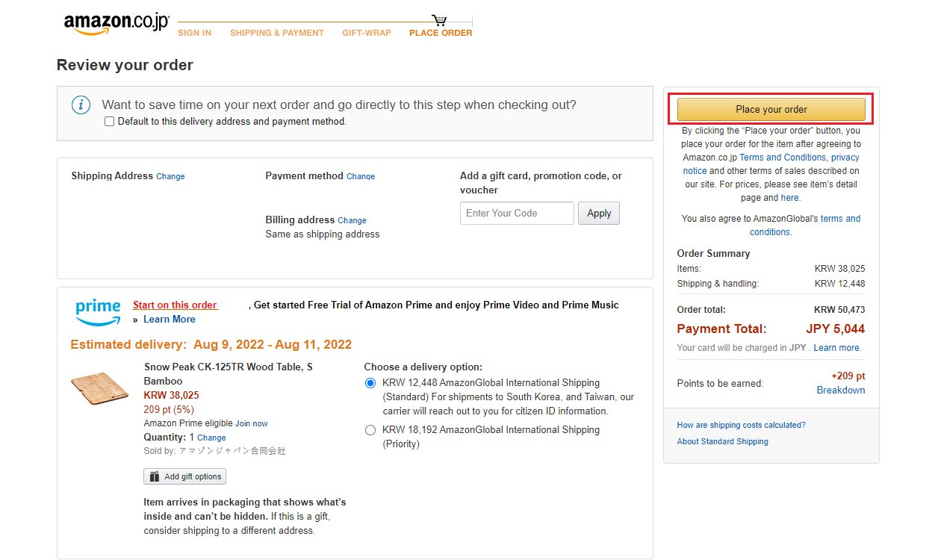Screen dimensions: 932x560
Task: Open Prime 'Learn More' link
Action: [169, 319]
